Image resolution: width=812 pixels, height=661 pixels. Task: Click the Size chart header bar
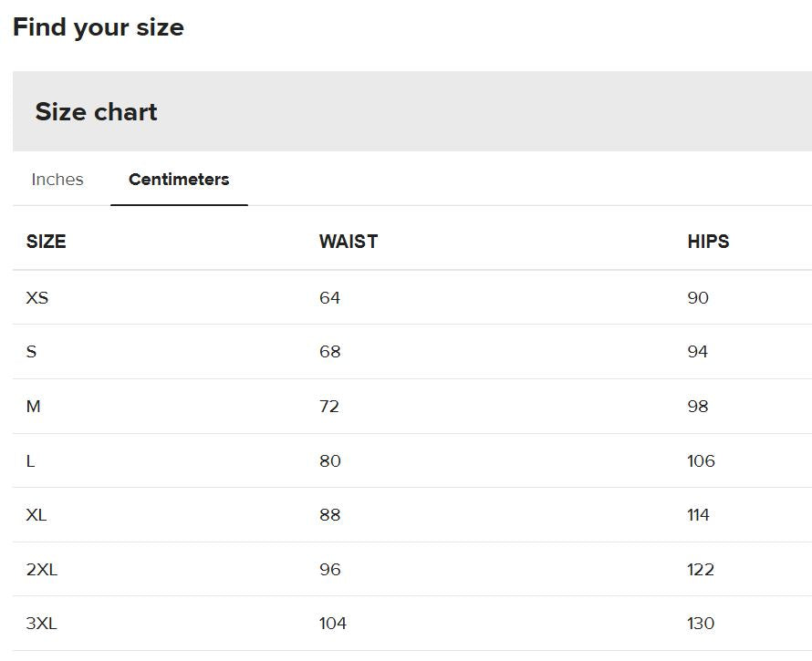pyautogui.click(x=412, y=111)
